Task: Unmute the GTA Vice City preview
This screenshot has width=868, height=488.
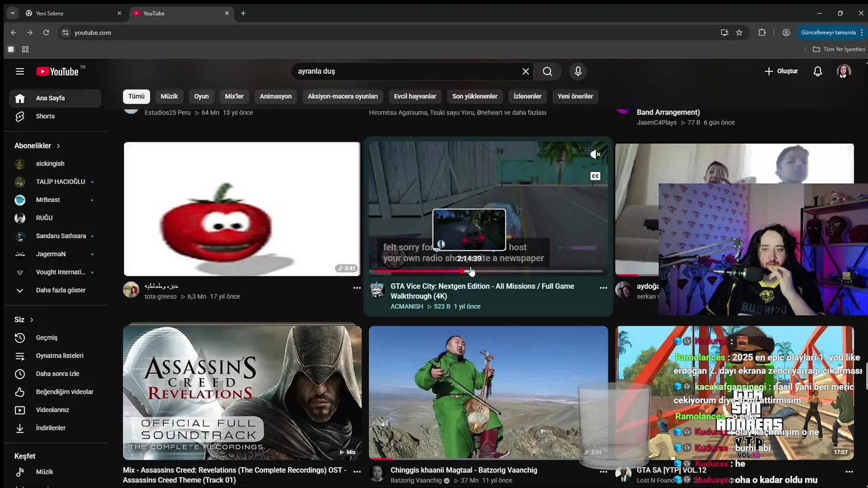Action: pyautogui.click(x=595, y=155)
